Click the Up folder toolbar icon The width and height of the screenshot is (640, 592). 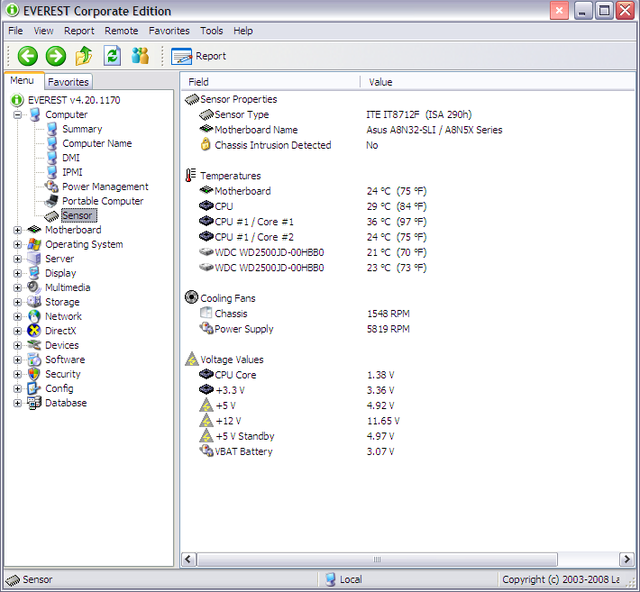[x=84, y=56]
